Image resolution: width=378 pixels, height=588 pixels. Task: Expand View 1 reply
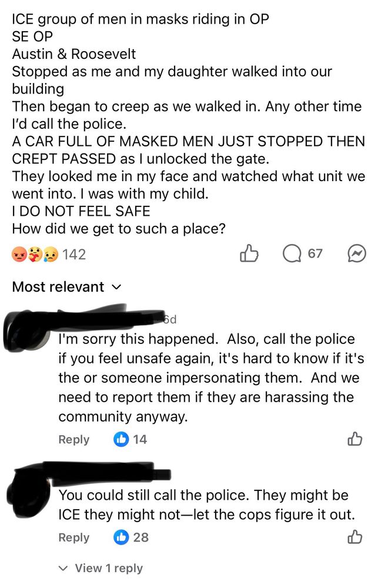(x=101, y=568)
